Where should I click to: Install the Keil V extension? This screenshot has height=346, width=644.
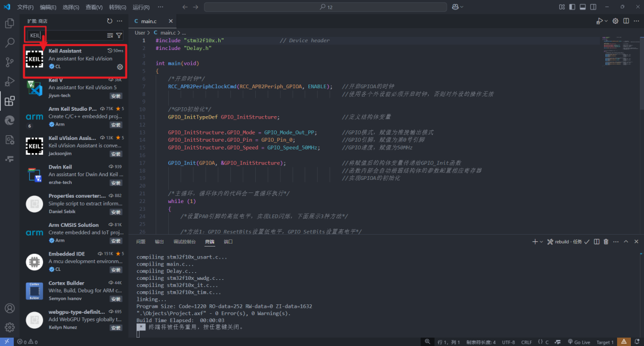(x=116, y=96)
